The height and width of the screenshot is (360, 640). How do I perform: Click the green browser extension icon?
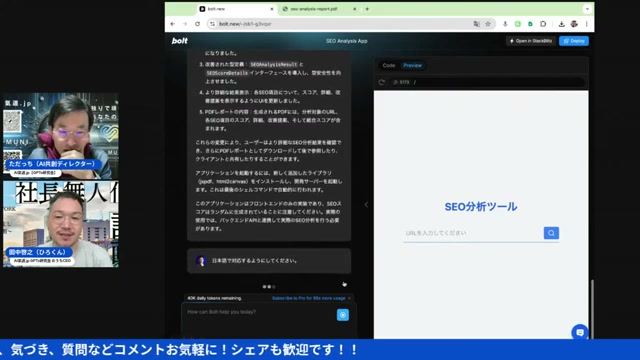coord(518,24)
